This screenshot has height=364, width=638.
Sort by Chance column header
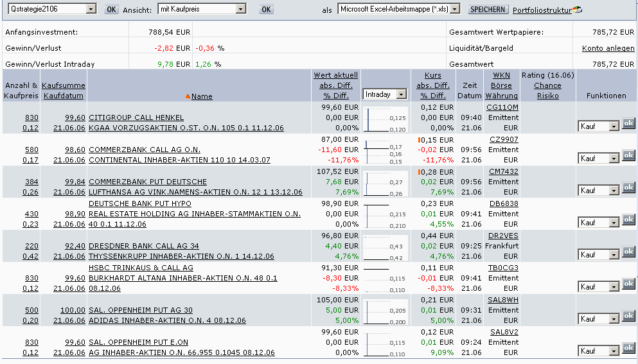pos(547,85)
